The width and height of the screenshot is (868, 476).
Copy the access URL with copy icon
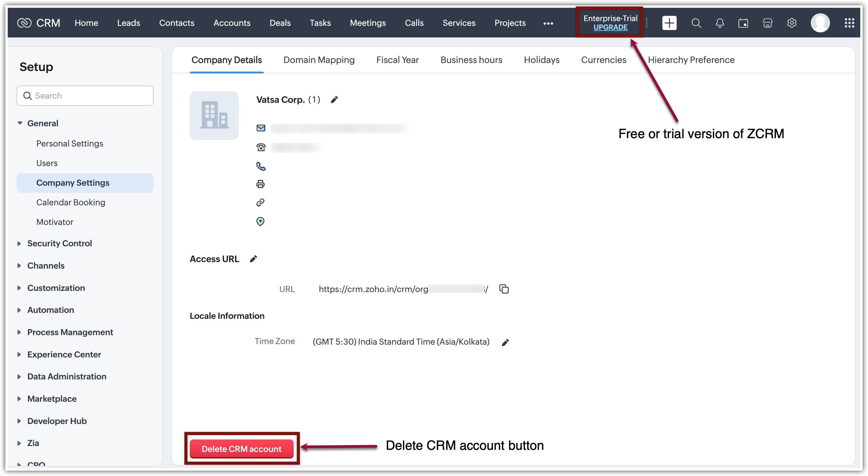504,289
